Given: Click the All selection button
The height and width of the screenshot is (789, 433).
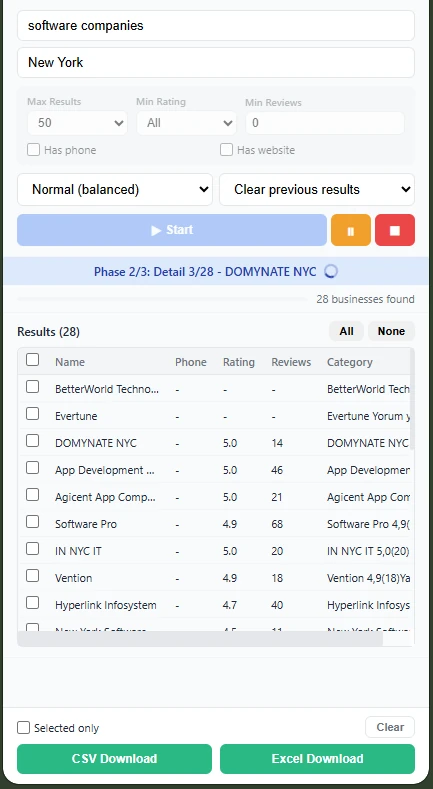Looking at the screenshot, I should coord(347,331).
